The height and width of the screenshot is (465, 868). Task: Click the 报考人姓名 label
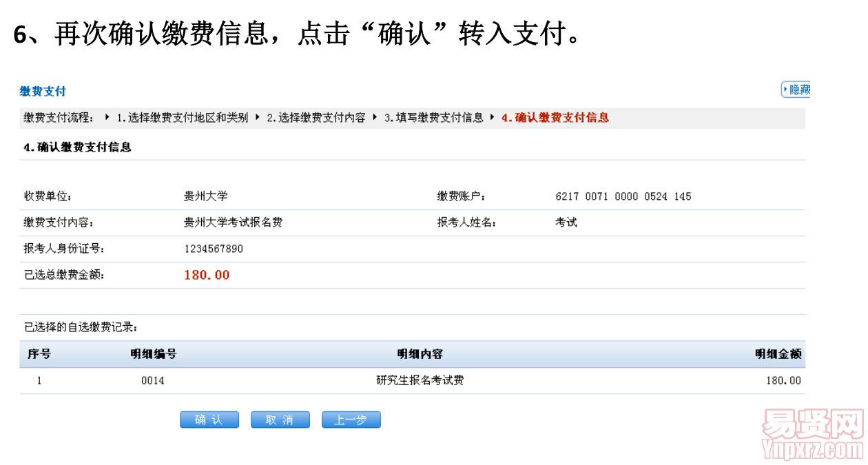(466, 223)
